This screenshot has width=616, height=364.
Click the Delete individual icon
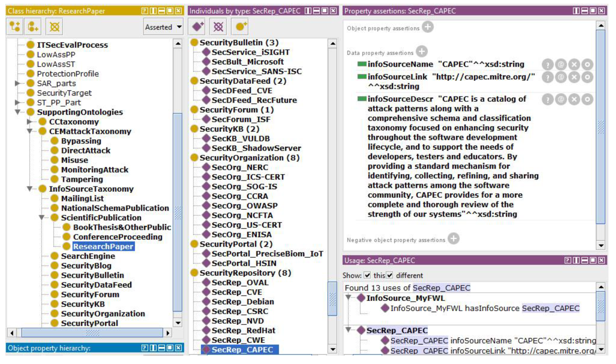coord(218,26)
